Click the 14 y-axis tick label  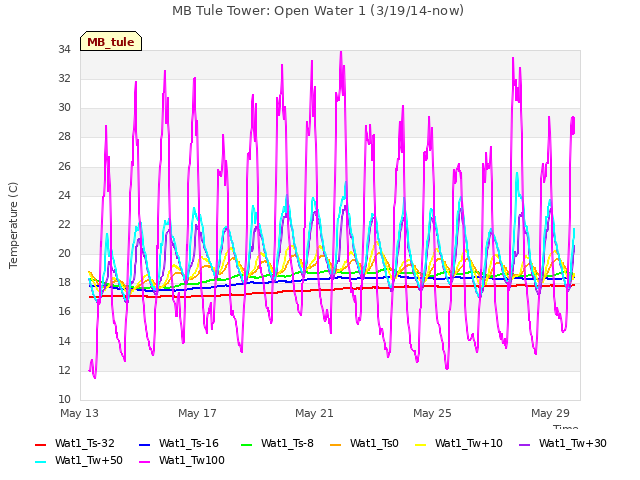(64, 342)
